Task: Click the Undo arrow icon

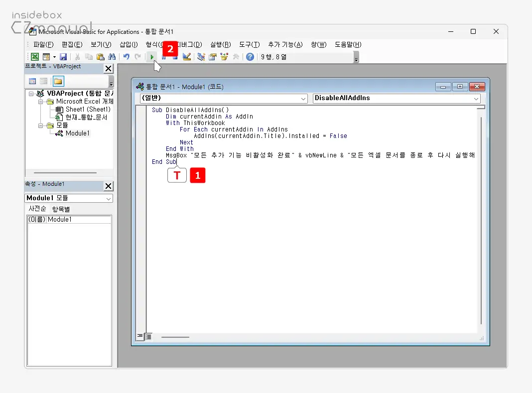Action: [127, 57]
